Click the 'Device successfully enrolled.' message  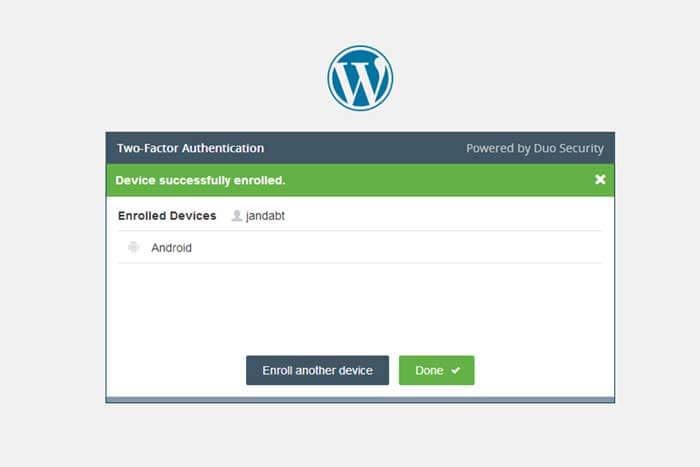coord(200,180)
